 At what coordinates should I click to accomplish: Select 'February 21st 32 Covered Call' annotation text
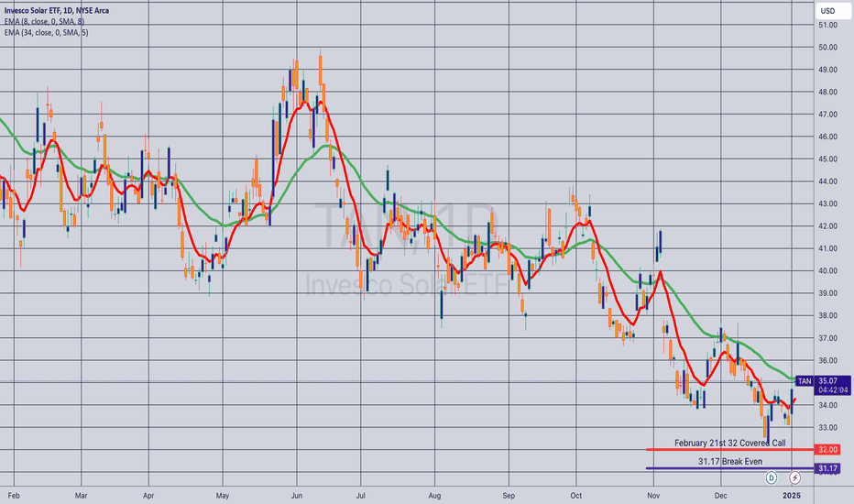pos(729,443)
